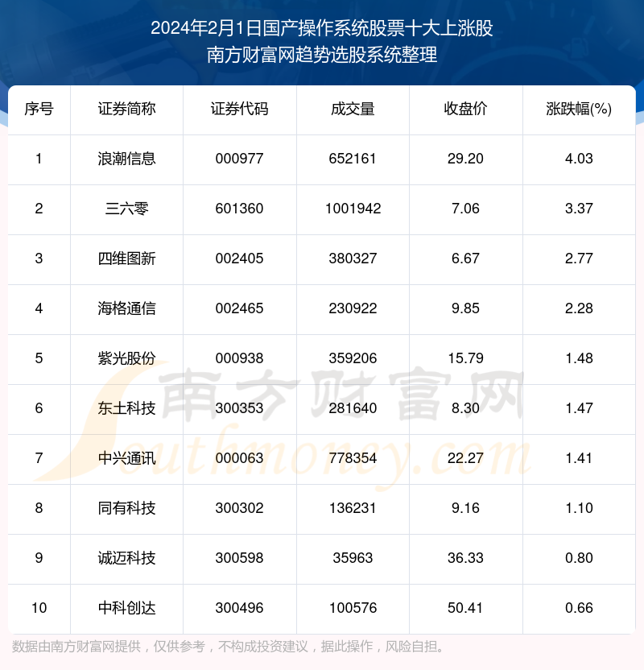Select stock name 浪潮信息

click(127, 159)
